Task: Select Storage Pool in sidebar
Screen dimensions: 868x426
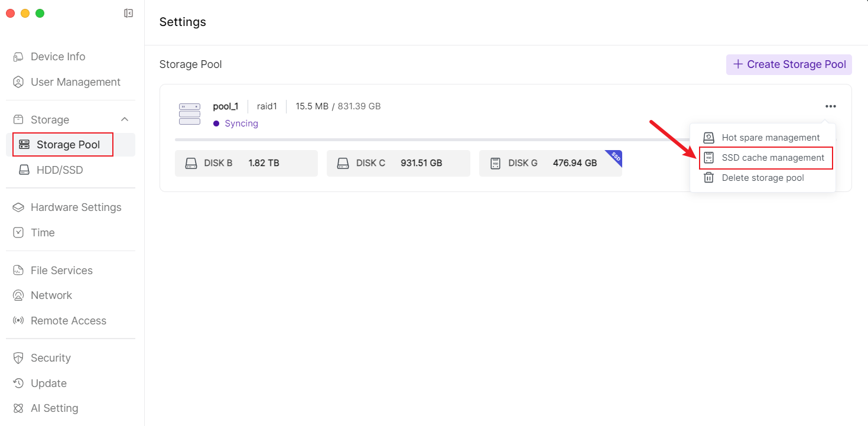Action: click(68, 145)
